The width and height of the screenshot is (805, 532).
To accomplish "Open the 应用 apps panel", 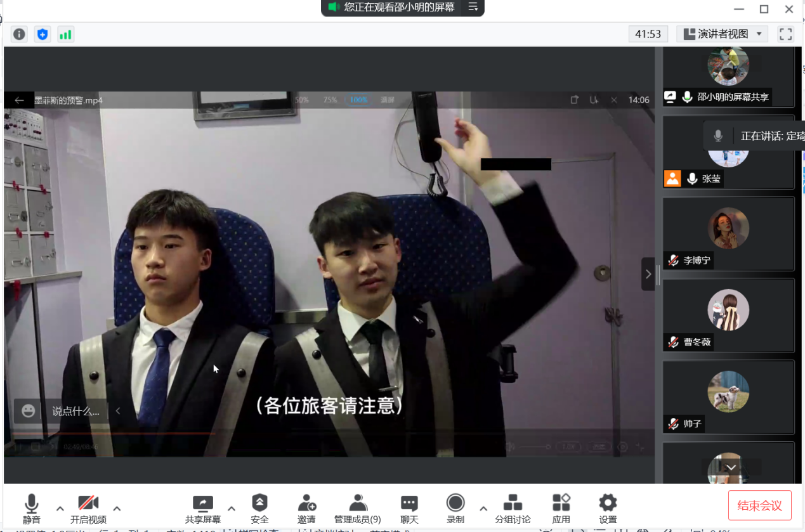I will 561,509.
